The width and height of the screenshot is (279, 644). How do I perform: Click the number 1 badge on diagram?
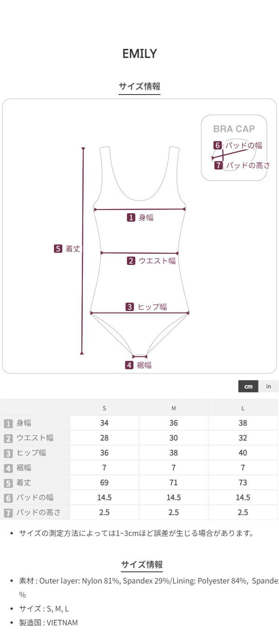[x=131, y=217]
